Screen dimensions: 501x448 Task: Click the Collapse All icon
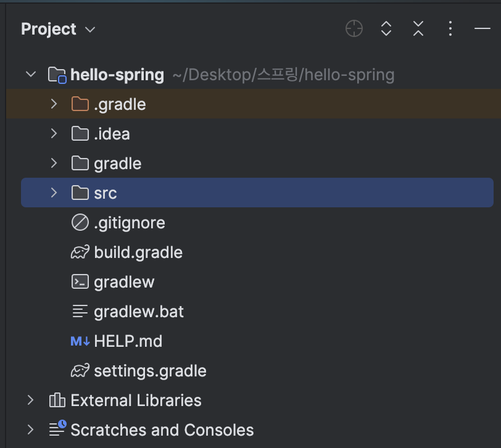point(418,28)
